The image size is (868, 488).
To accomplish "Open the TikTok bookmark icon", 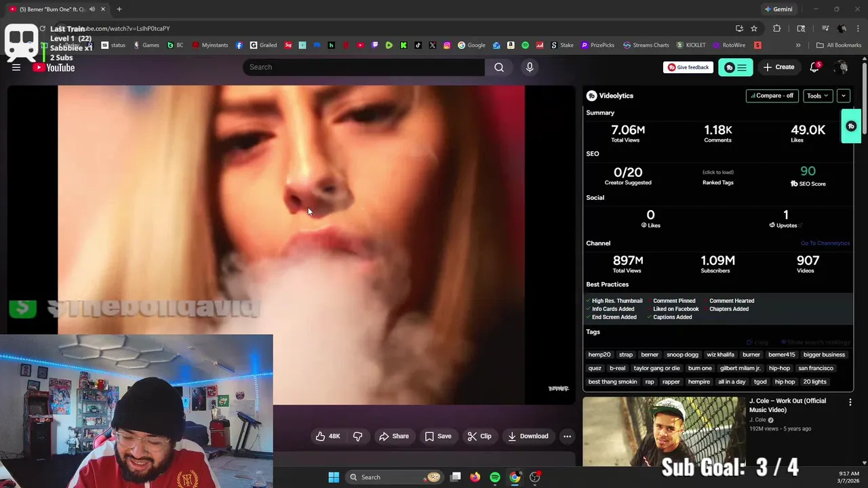I will (418, 45).
